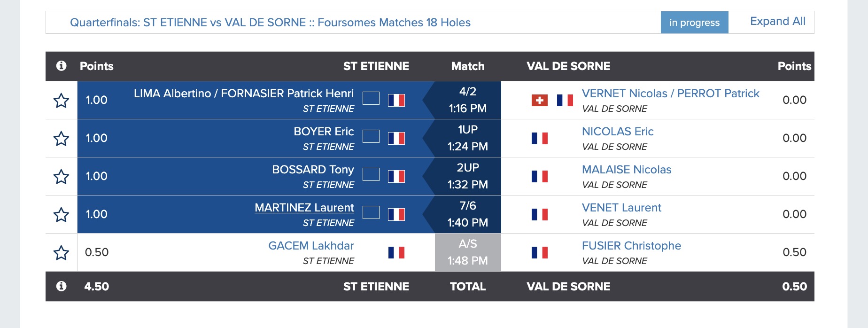Viewport: 868px width, 328px height.
Task: Expand the Quarterfinals Foursomes Matches header
Action: pos(270,23)
